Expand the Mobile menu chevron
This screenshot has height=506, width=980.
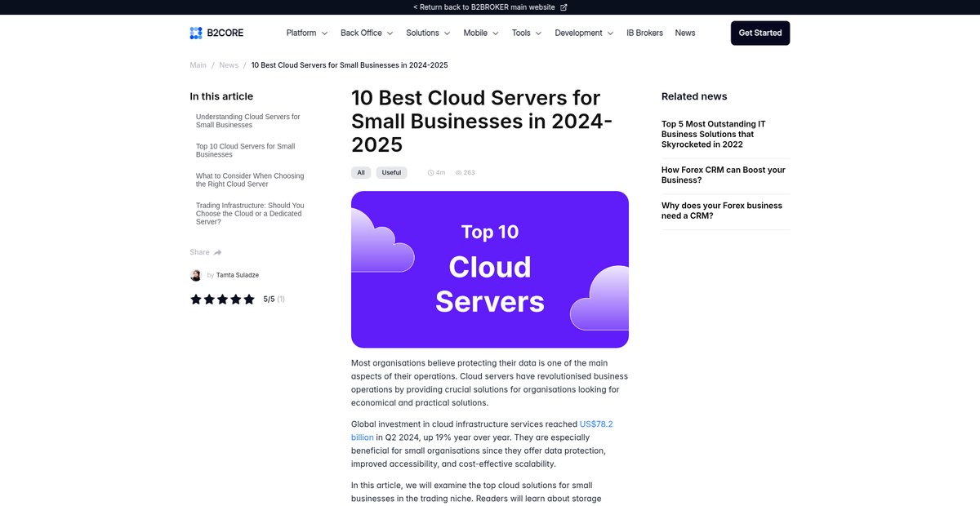(x=495, y=33)
